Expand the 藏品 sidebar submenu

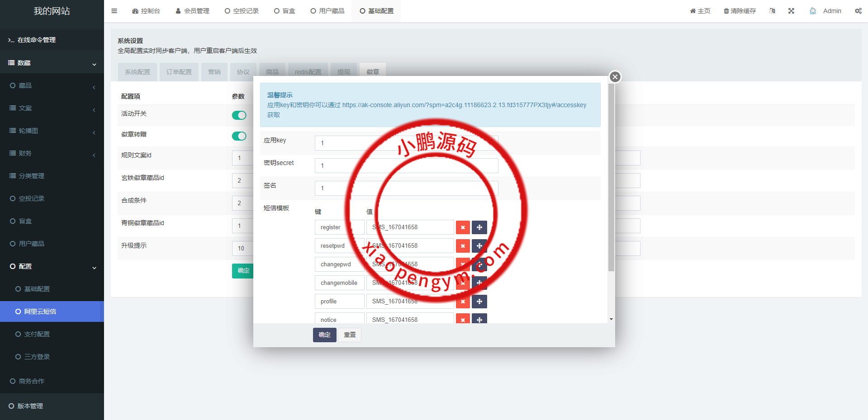(x=94, y=86)
